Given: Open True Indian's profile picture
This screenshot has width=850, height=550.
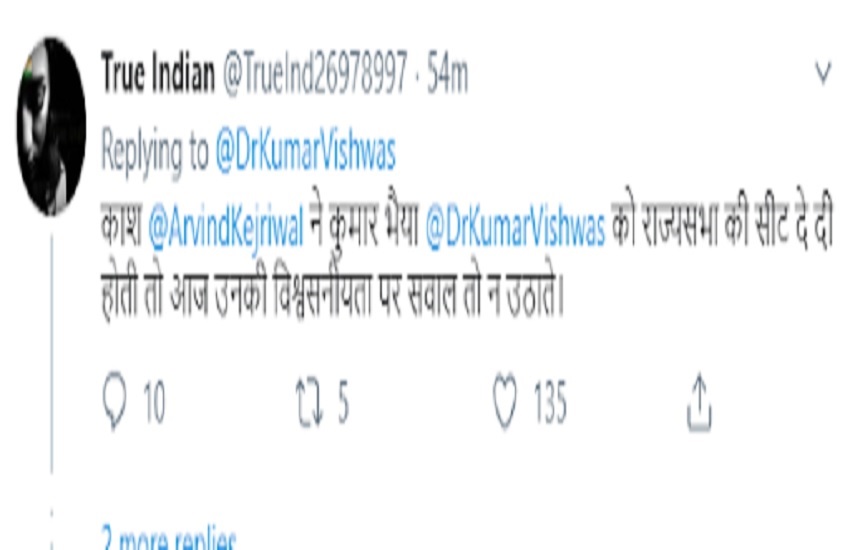Looking at the screenshot, I should click(x=51, y=126).
